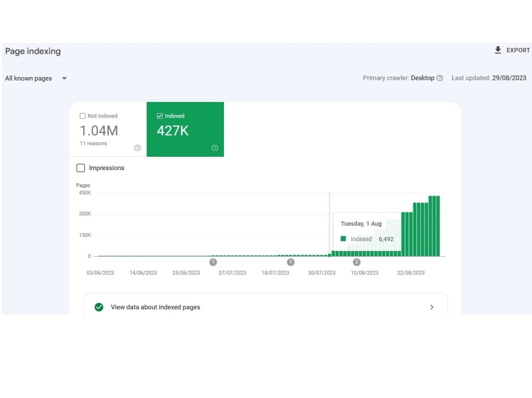Image resolution: width=532 pixels, height=398 pixels.
Task: Click the Tuesday, 1 Aug tooltip title
Action: [361, 224]
